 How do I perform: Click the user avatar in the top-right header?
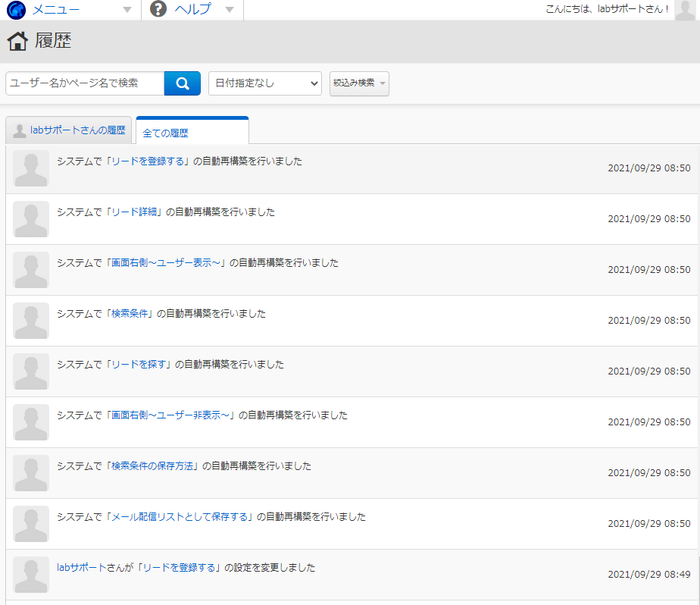tap(685, 10)
